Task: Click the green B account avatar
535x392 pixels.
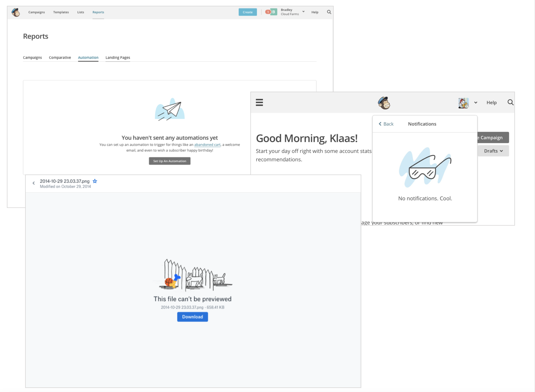Action: click(x=274, y=12)
